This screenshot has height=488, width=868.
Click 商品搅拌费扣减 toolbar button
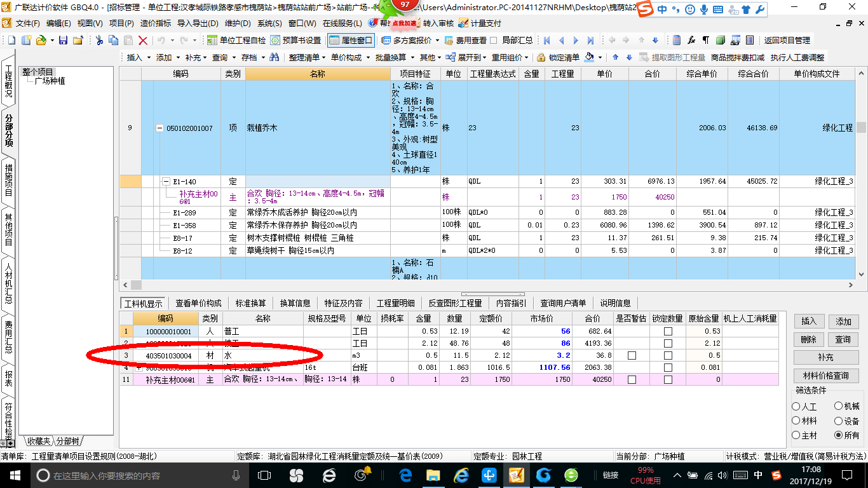point(738,57)
